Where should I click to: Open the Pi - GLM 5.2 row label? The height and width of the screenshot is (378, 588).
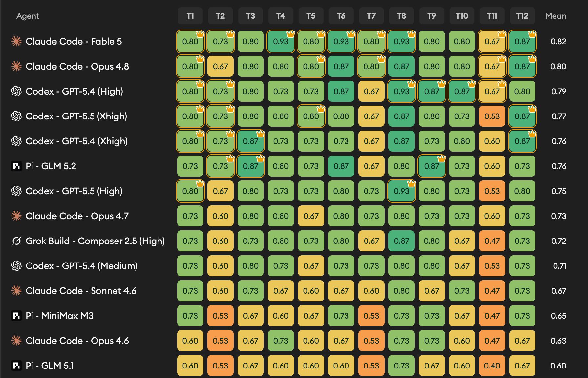point(51,166)
